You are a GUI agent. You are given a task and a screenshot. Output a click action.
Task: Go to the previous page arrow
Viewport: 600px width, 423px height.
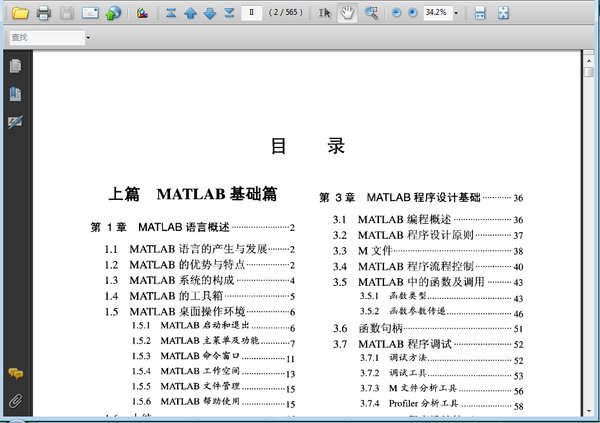(x=190, y=13)
